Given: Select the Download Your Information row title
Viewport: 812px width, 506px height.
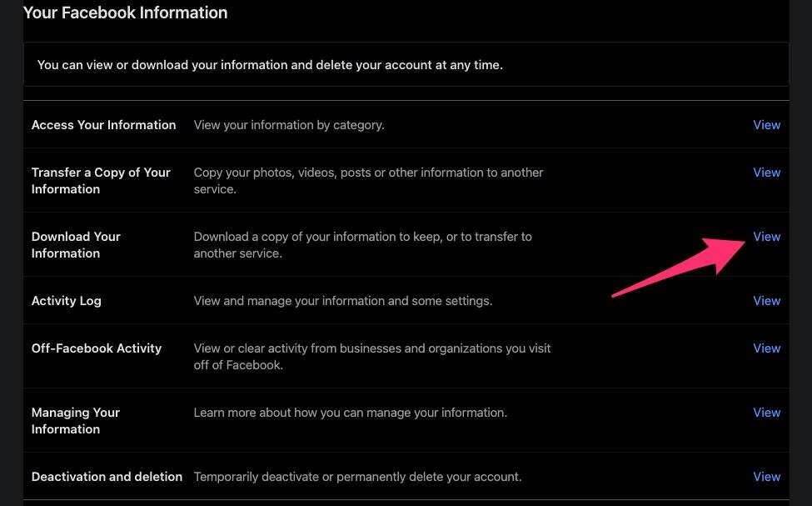Looking at the screenshot, I should pos(76,245).
